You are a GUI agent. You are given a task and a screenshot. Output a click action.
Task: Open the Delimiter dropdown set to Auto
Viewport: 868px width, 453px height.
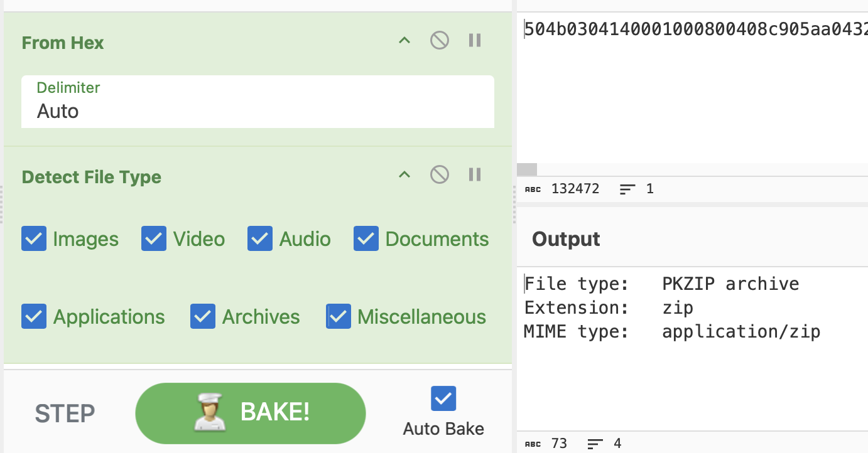tap(258, 102)
